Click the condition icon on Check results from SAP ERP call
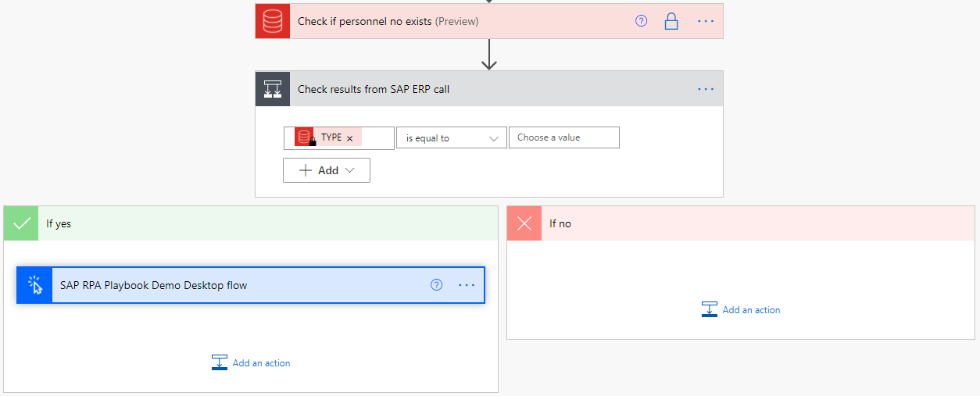The width and height of the screenshot is (980, 396). point(273,89)
